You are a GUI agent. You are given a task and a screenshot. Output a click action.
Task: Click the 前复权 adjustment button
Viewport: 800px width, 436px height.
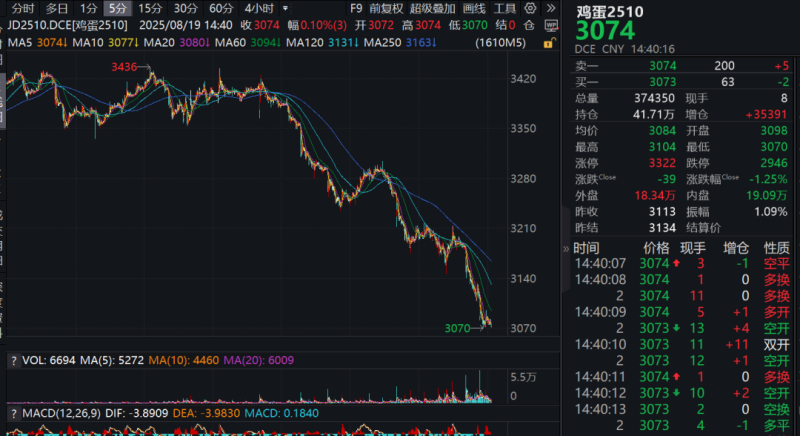click(x=386, y=8)
